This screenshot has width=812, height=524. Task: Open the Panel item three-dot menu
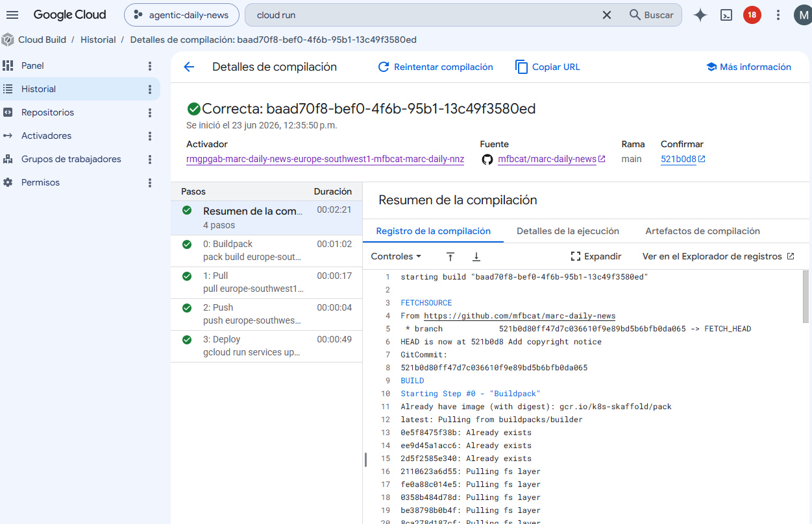[x=150, y=66]
